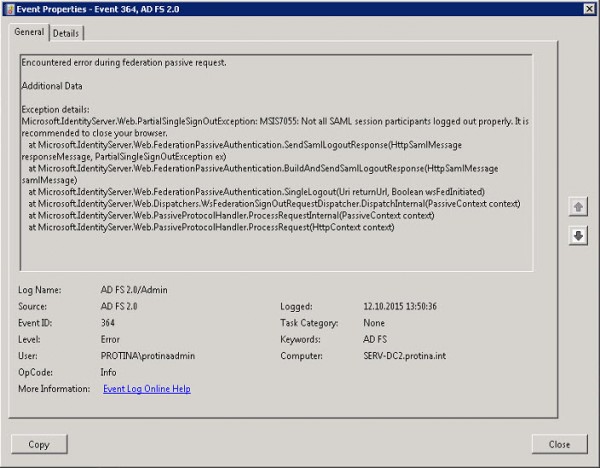The width and height of the screenshot is (600, 468).
Task: Close the Event Properties window via X
Action: [589, 9]
